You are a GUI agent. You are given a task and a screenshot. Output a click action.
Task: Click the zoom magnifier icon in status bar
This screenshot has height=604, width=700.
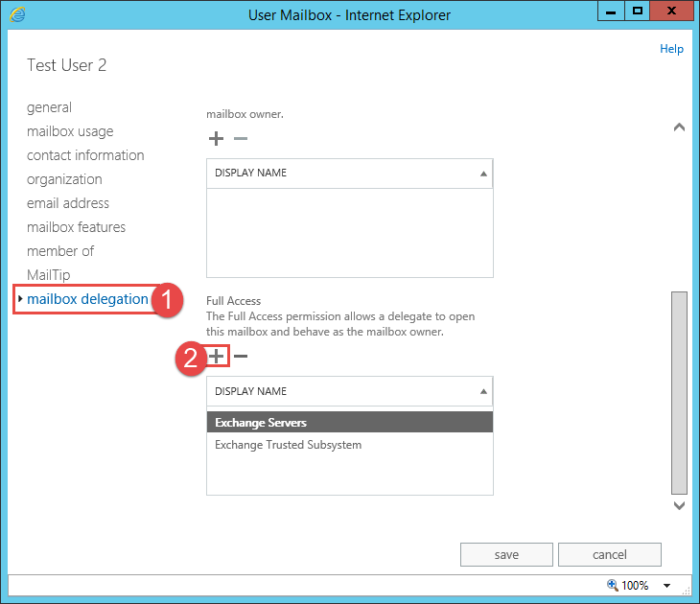(x=613, y=585)
